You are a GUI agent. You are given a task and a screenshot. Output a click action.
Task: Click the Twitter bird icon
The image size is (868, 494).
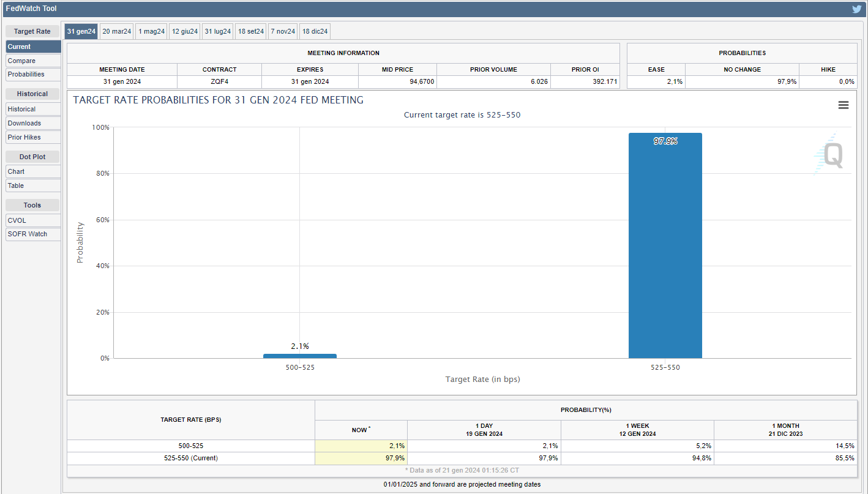[x=857, y=9]
